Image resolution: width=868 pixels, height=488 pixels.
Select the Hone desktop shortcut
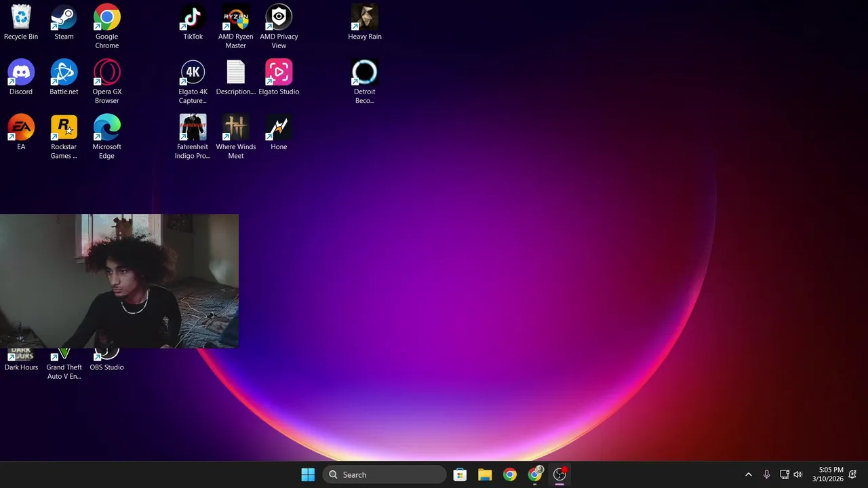click(279, 132)
